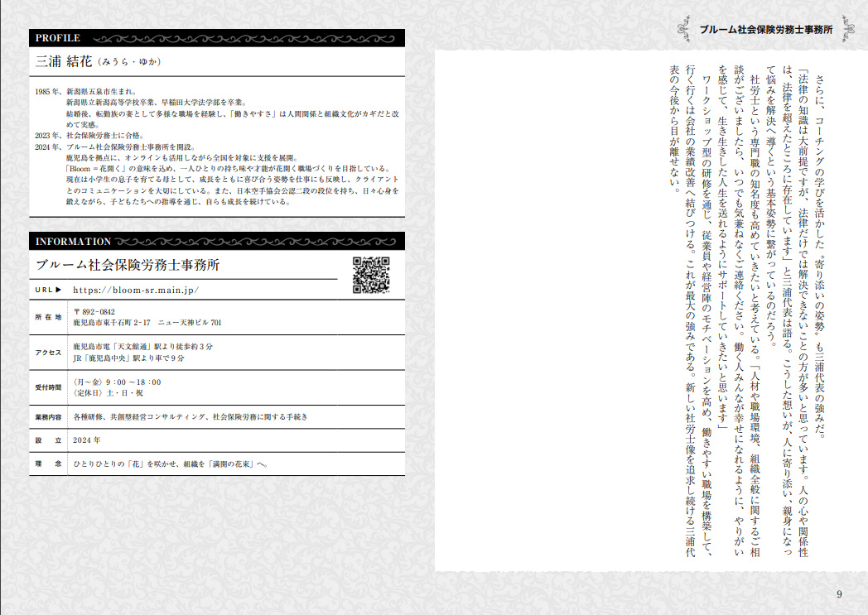Click the 〒 postal code 892-0842
868x615 pixels.
99,311
